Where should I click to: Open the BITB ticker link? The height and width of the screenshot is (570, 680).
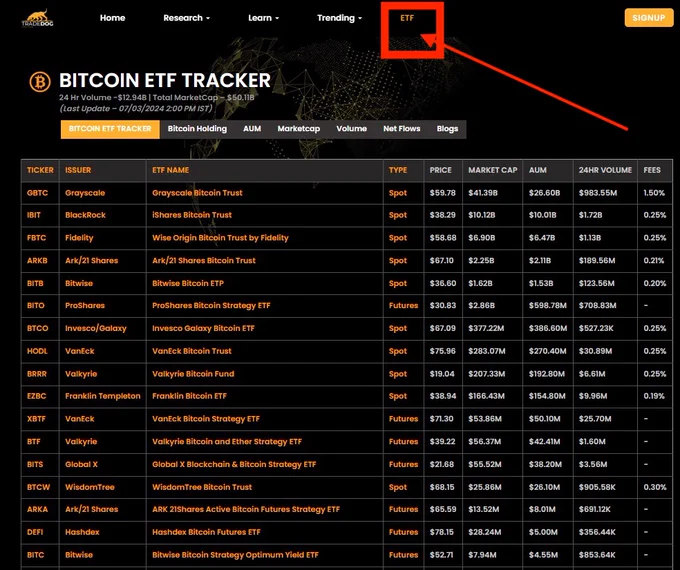pyautogui.click(x=35, y=283)
